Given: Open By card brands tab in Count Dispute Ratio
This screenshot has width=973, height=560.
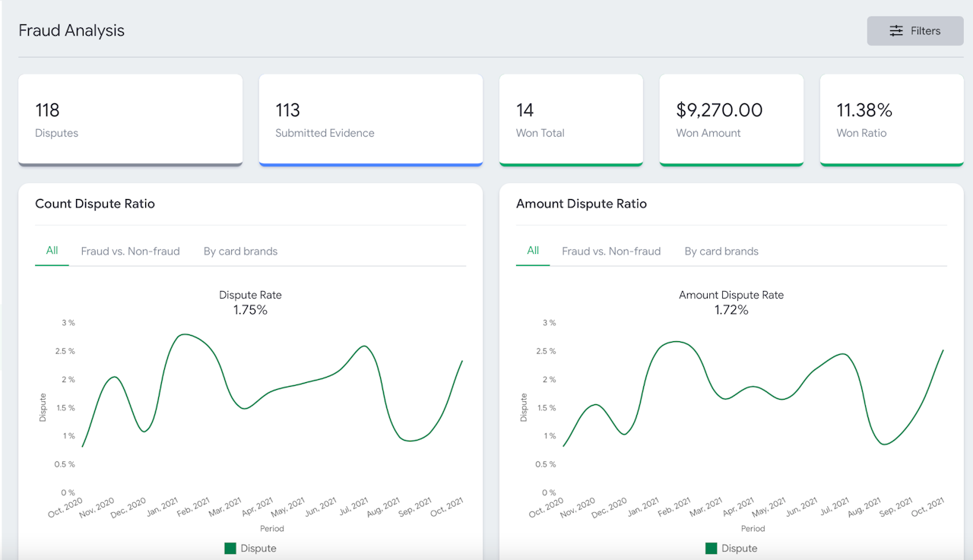Looking at the screenshot, I should (x=240, y=252).
